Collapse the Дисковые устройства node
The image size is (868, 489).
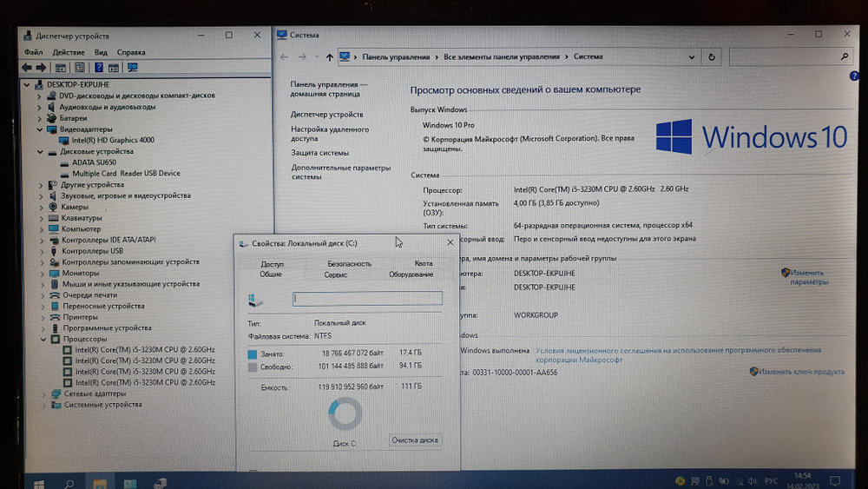tap(41, 151)
